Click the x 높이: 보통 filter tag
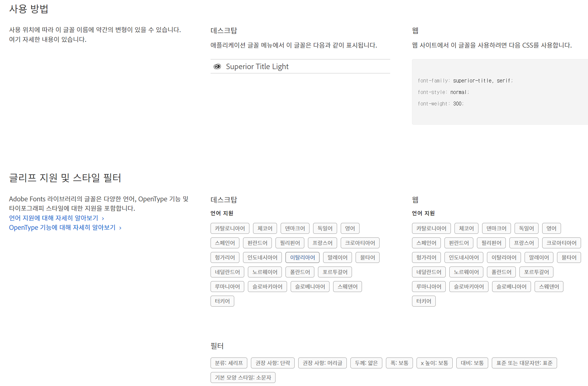This screenshot has width=588, height=386. pyautogui.click(x=434, y=363)
